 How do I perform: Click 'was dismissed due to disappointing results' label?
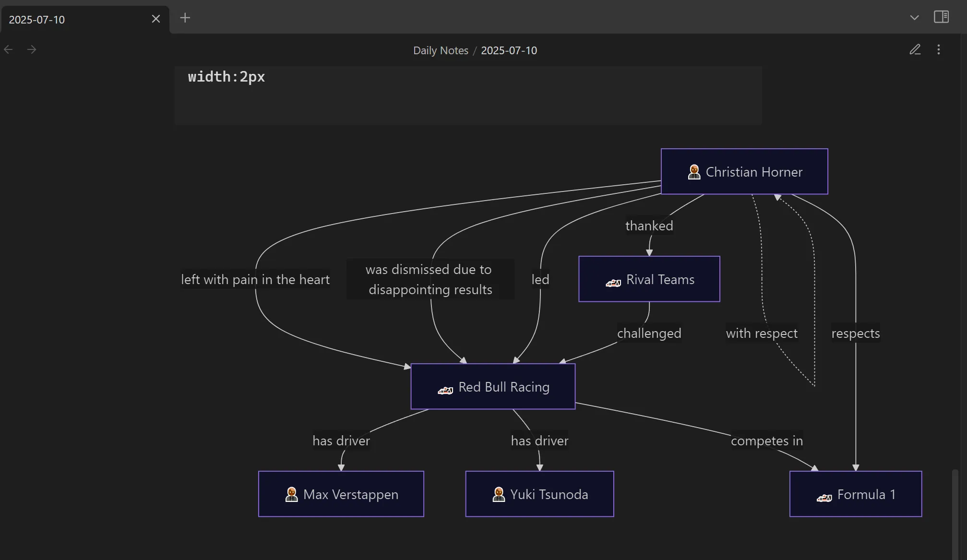point(430,279)
